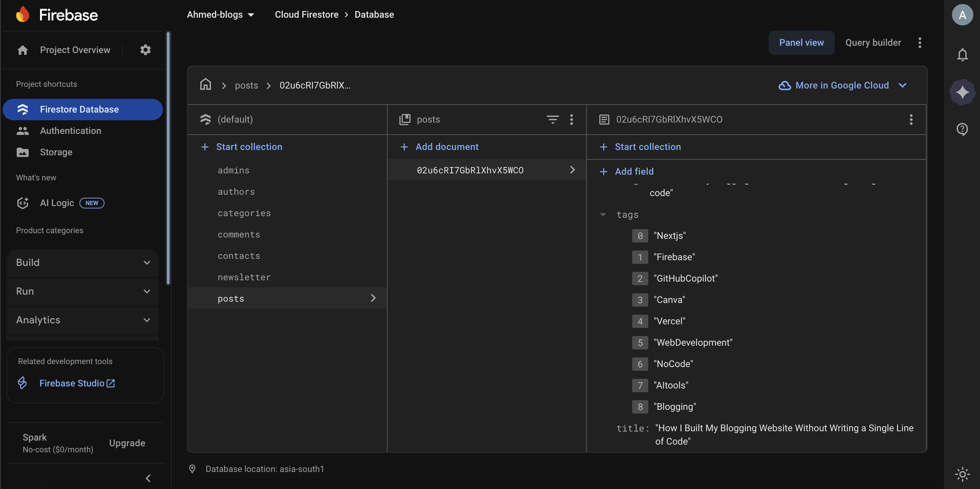Click the "Blogging" tag value

click(x=675, y=407)
